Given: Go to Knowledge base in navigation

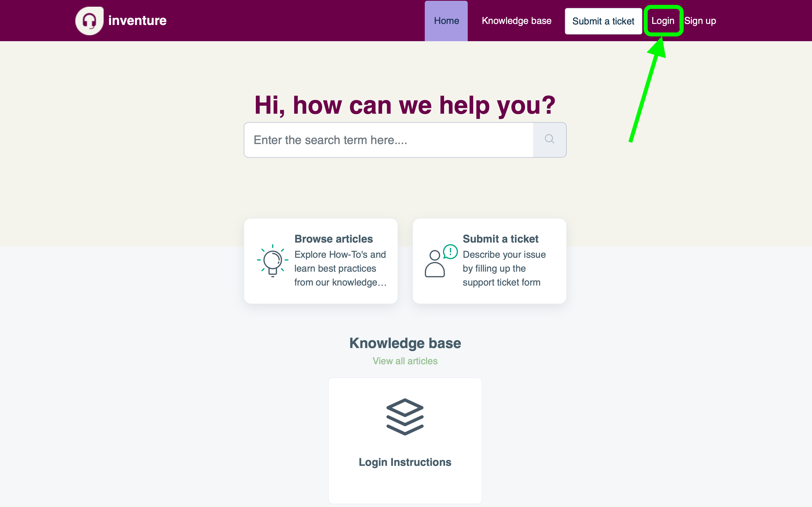Looking at the screenshot, I should click(x=516, y=21).
